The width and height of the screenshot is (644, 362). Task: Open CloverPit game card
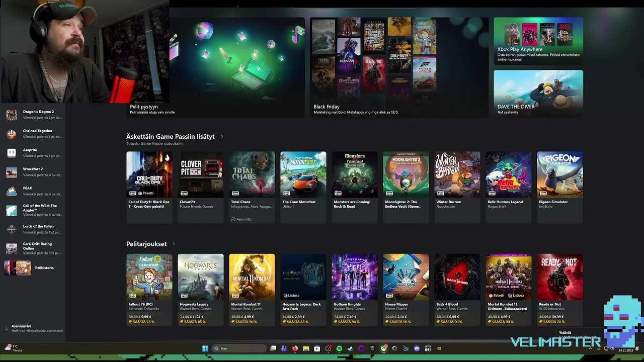coord(201,187)
